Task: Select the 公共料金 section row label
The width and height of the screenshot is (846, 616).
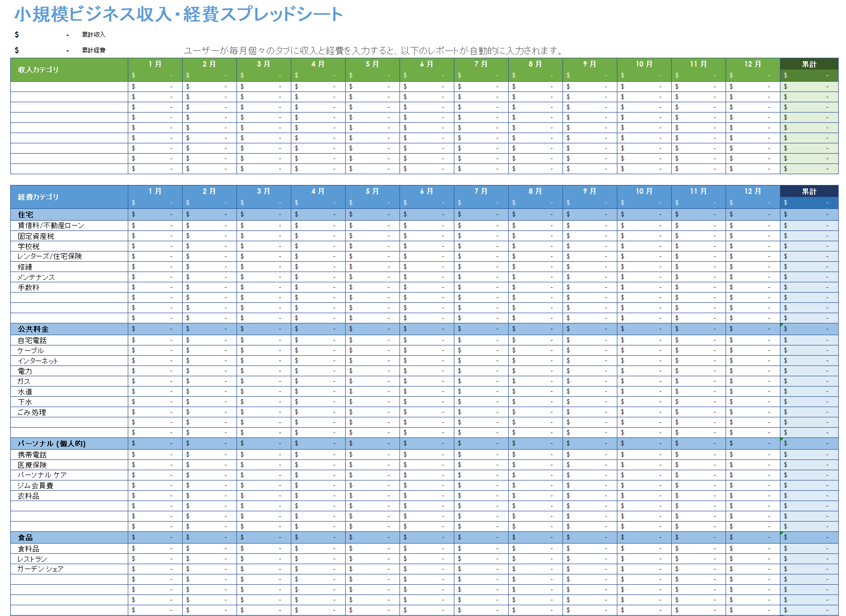Action: pyautogui.click(x=33, y=329)
